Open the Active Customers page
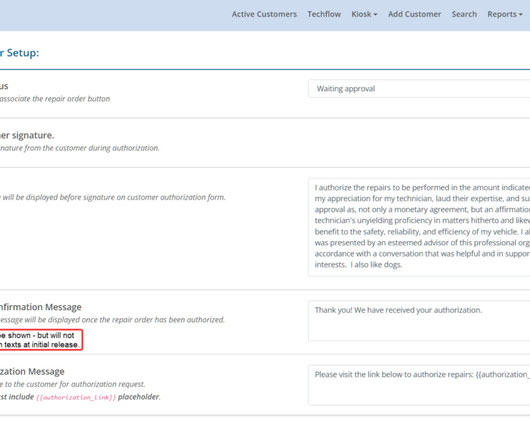Viewport: 530px width, 442px height. coord(264,14)
